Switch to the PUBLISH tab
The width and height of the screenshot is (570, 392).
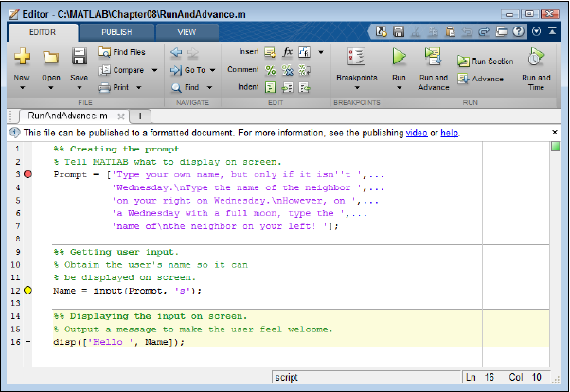coord(116,32)
